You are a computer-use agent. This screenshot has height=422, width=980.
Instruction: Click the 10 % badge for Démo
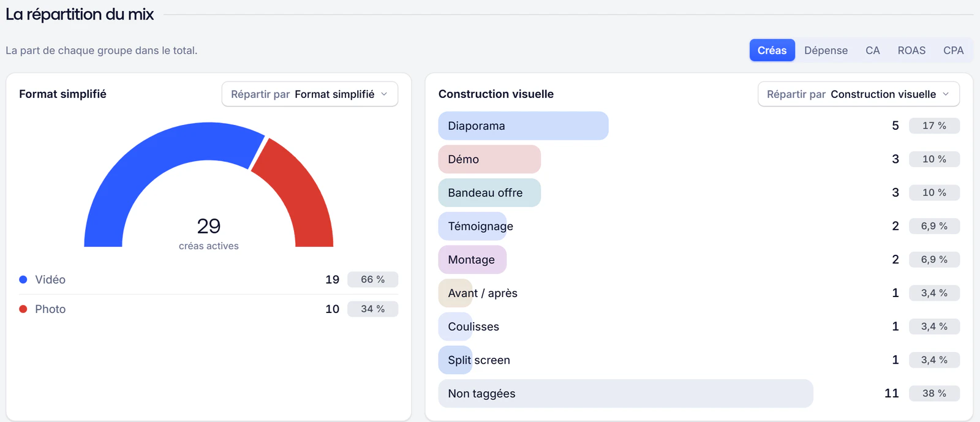pos(934,159)
